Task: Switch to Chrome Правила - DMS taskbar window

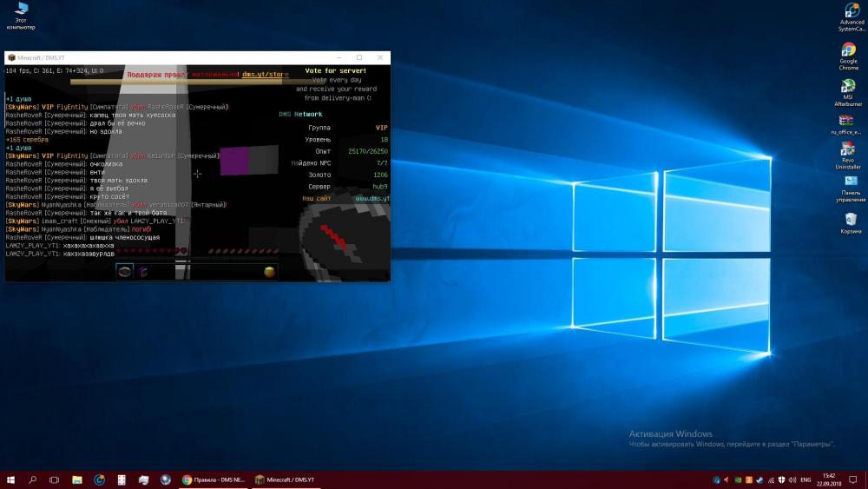Action: [214, 479]
